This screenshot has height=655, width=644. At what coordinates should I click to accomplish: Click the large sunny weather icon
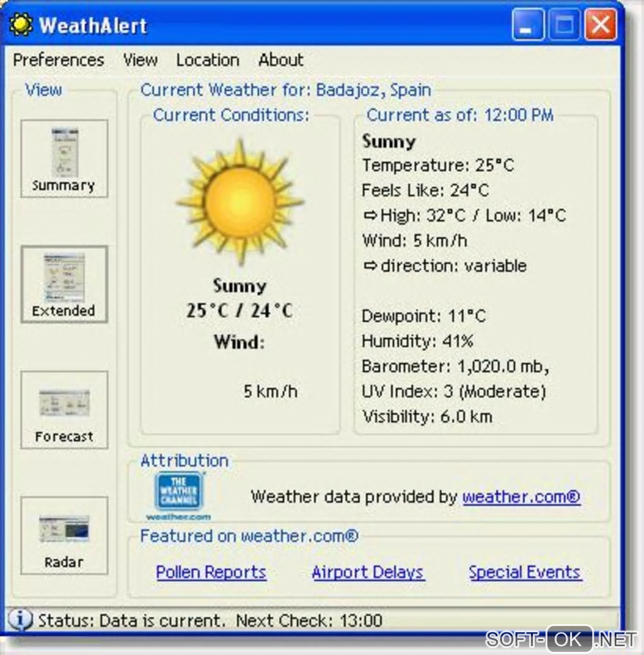pos(240,201)
